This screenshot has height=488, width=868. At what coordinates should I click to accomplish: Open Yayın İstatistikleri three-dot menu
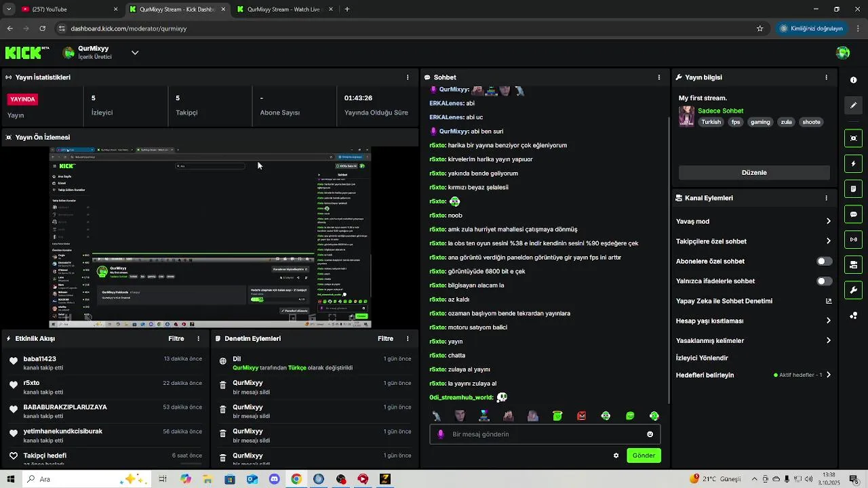point(408,77)
